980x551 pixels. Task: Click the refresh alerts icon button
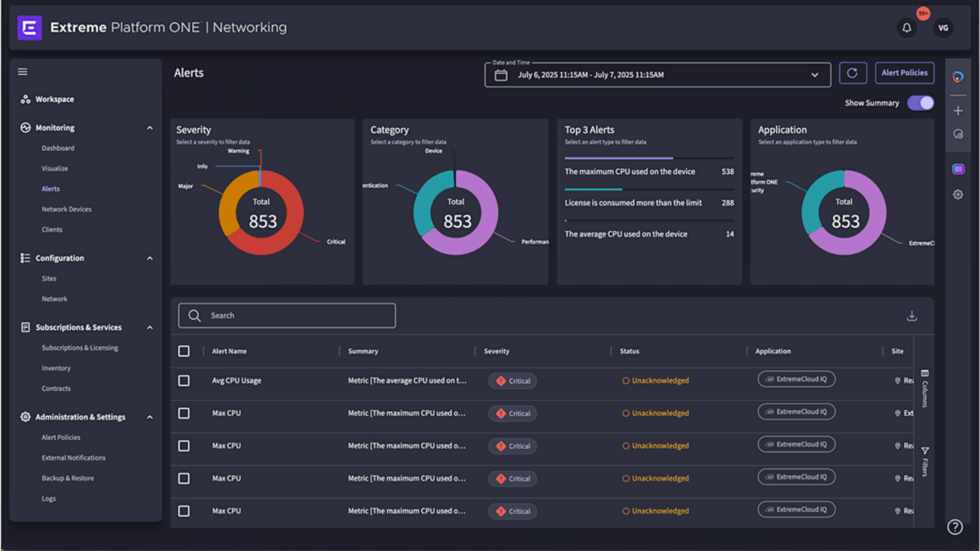[x=852, y=73]
